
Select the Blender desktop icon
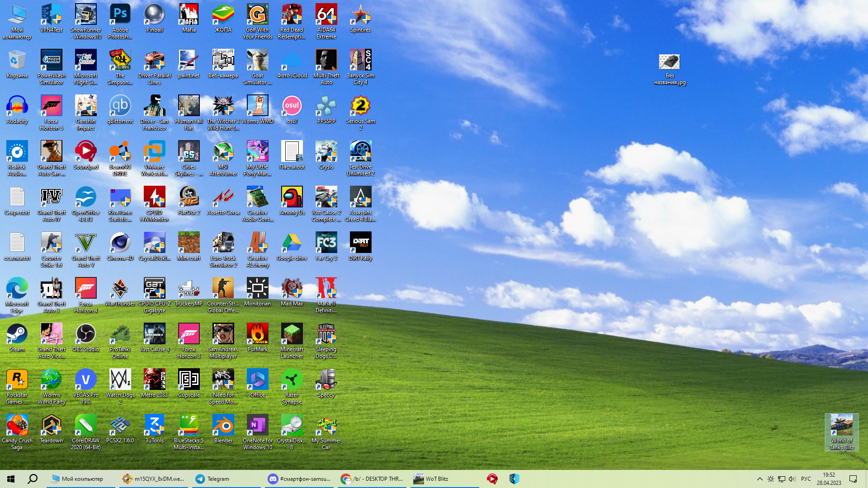pos(223,429)
